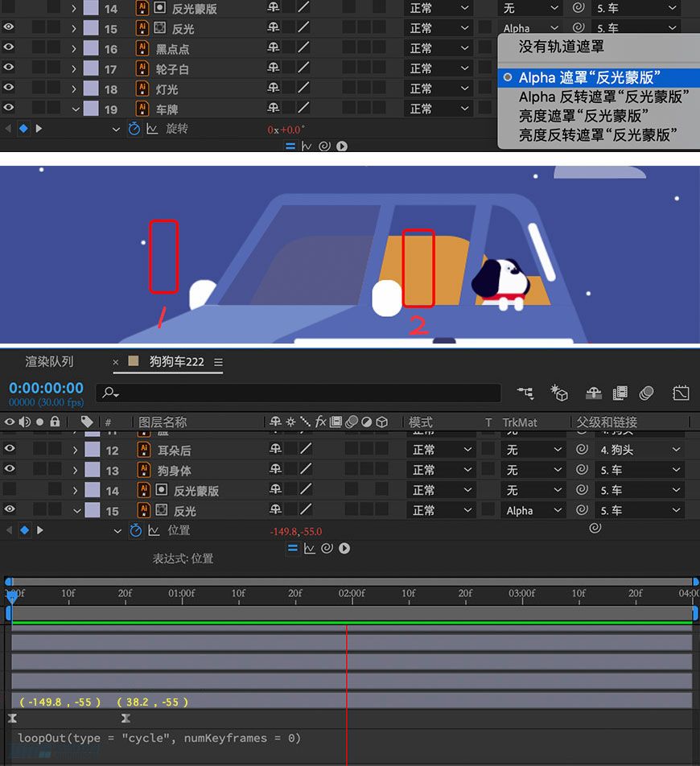Click the position value -149.8,-55.0
The width and height of the screenshot is (700, 766).
point(296,532)
